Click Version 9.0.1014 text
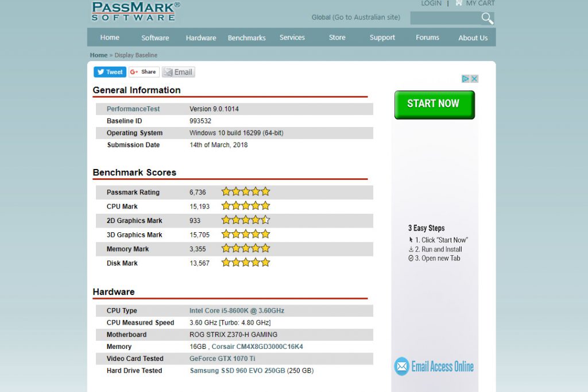Screen dimensions: 588x392 tap(214, 109)
